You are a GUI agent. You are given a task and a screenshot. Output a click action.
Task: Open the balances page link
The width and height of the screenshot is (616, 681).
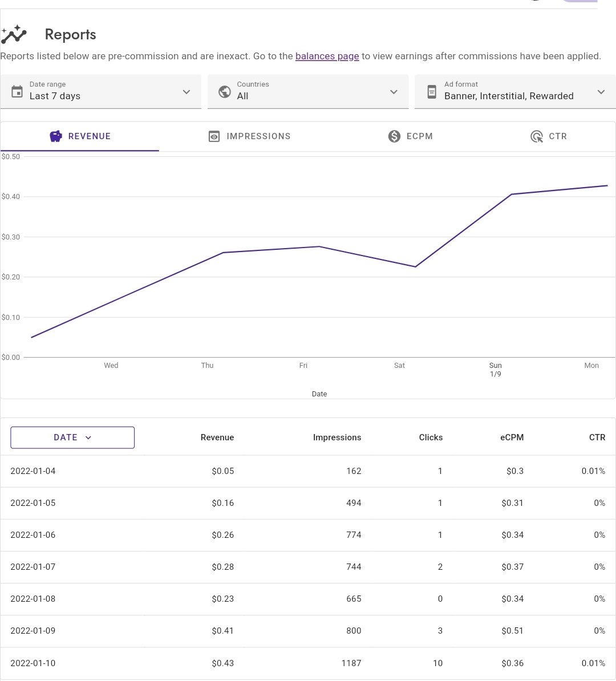click(x=327, y=56)
